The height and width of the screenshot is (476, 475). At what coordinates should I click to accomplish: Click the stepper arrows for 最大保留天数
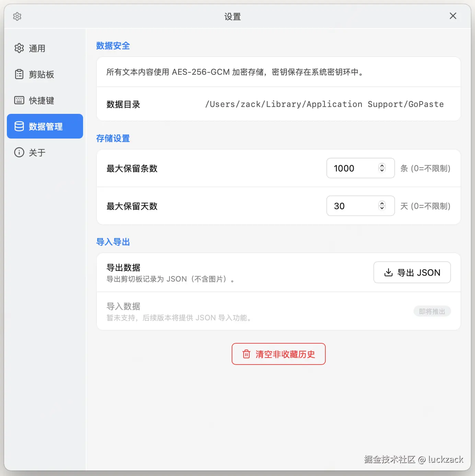pos(382,206)
